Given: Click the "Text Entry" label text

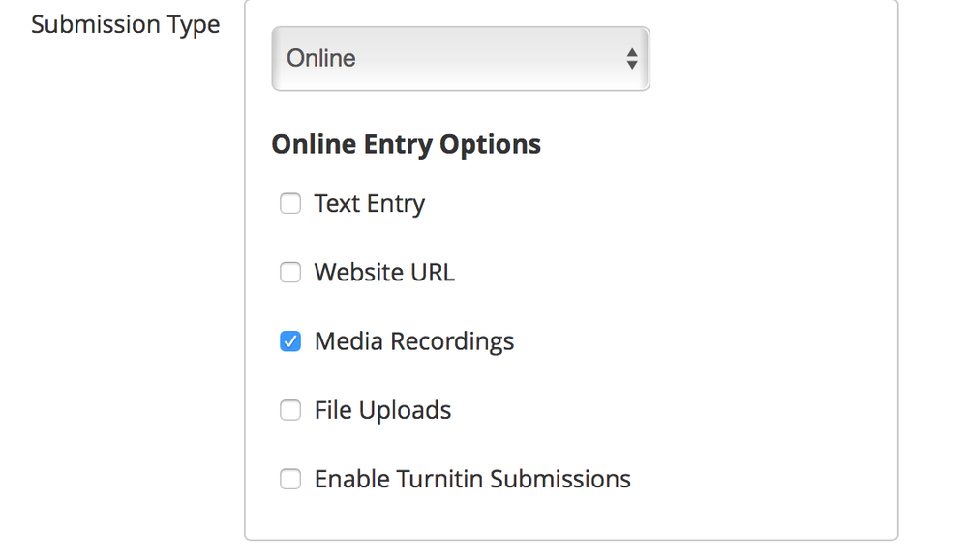Looking at the screenshot, I should point(370,204).
